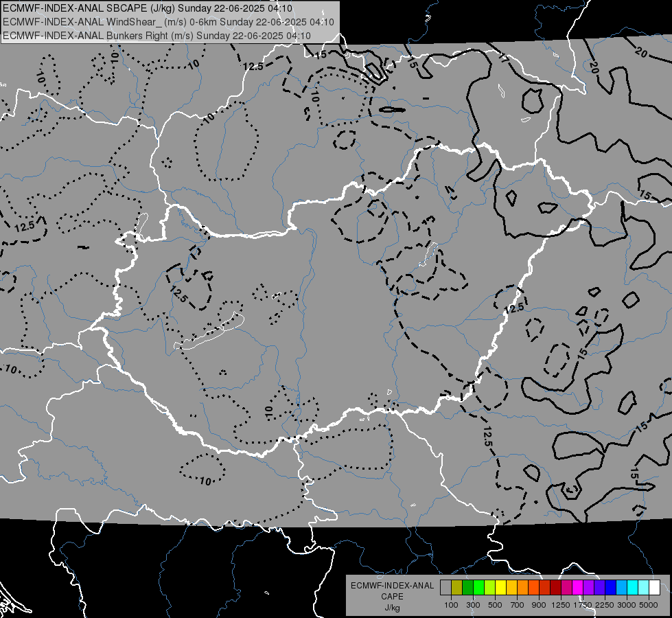Select the cyan legend swatch
Image resolution: width=672 pixels, height=618 pixels.
point(633,587)
